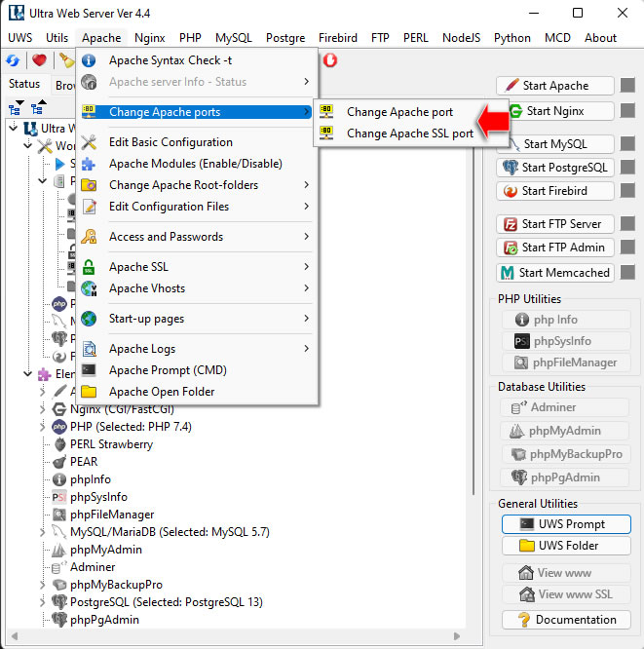Screen dimensions: 644x649
Task: Click the Start FTP Server button
Action: [x=555, y=224]
